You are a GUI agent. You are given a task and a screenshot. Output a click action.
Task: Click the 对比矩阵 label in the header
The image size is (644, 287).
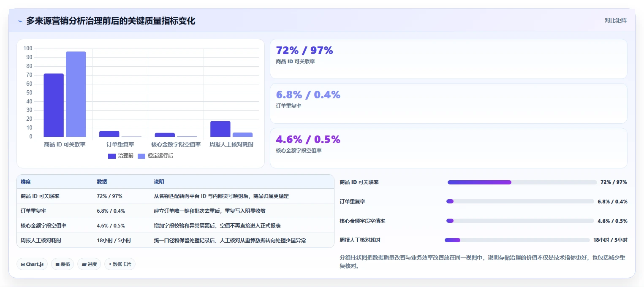tap(615, 20)
